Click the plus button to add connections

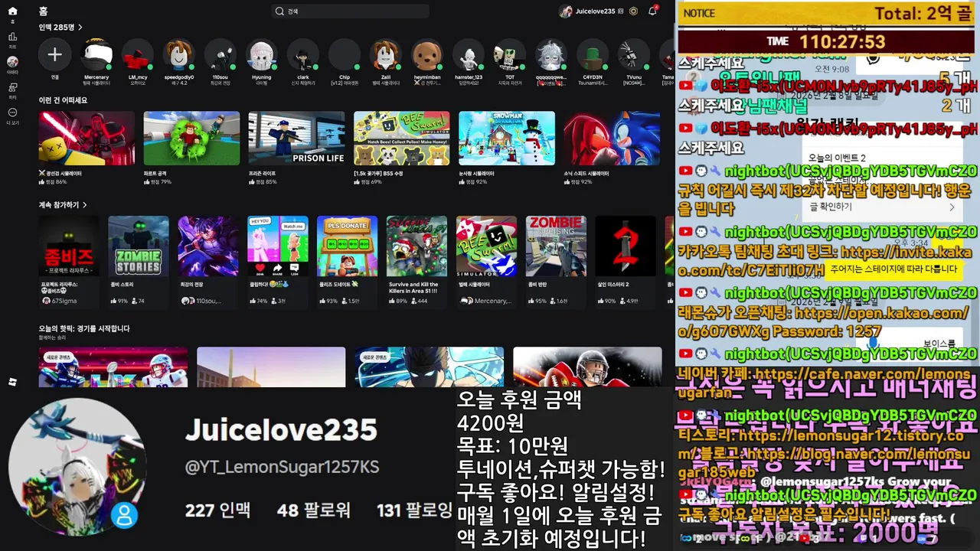(55, 55)
